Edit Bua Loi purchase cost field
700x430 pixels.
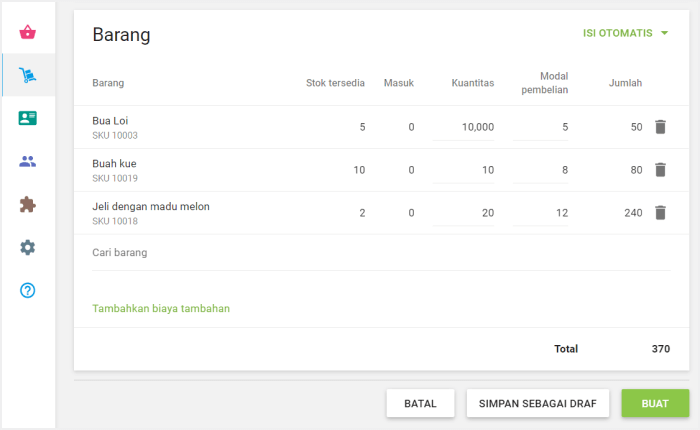(x=541, y=127)
